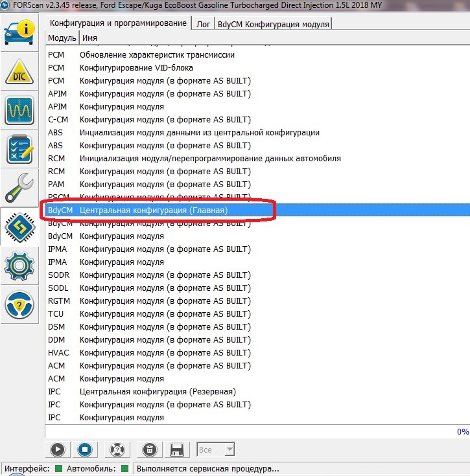This screenshot has width=470, height=476.
Task: Select PAM AS BUILT configuration row
Action: [x=257, y=185]
